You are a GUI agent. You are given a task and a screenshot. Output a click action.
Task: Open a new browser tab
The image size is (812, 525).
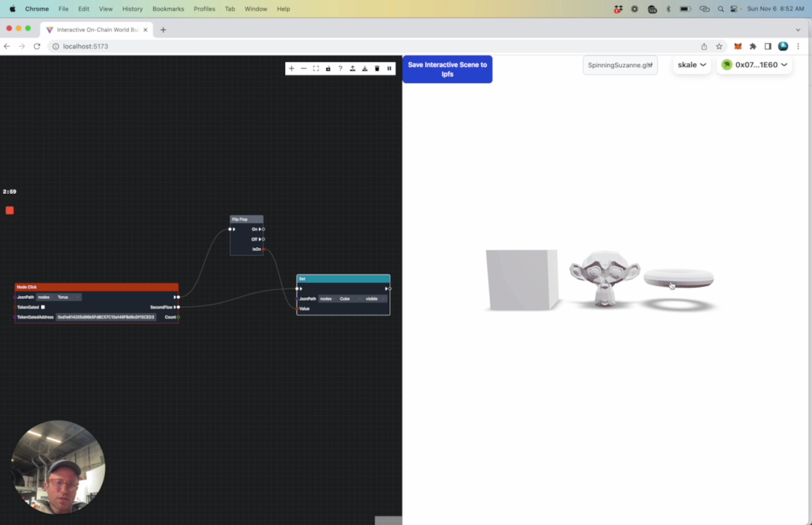[163, 30]
